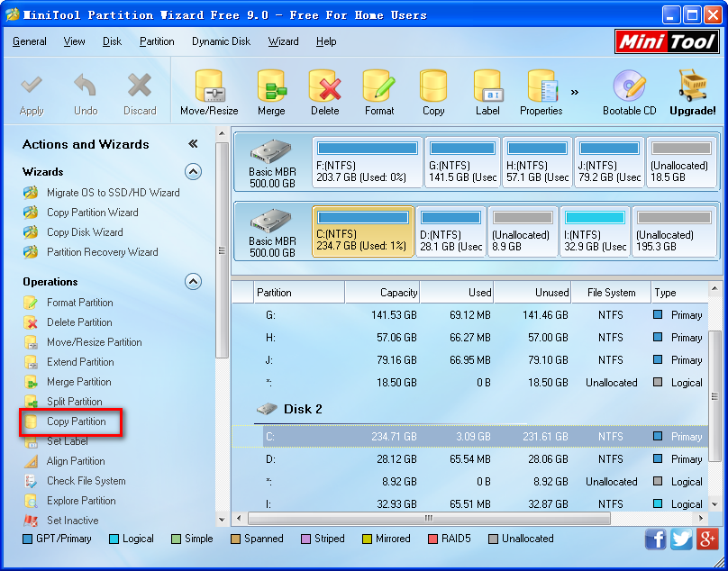Viewport: 728px width, 571px height.
Task: Select the 8.9 GB Unallocated block
Action: click(x=523, y=231)
